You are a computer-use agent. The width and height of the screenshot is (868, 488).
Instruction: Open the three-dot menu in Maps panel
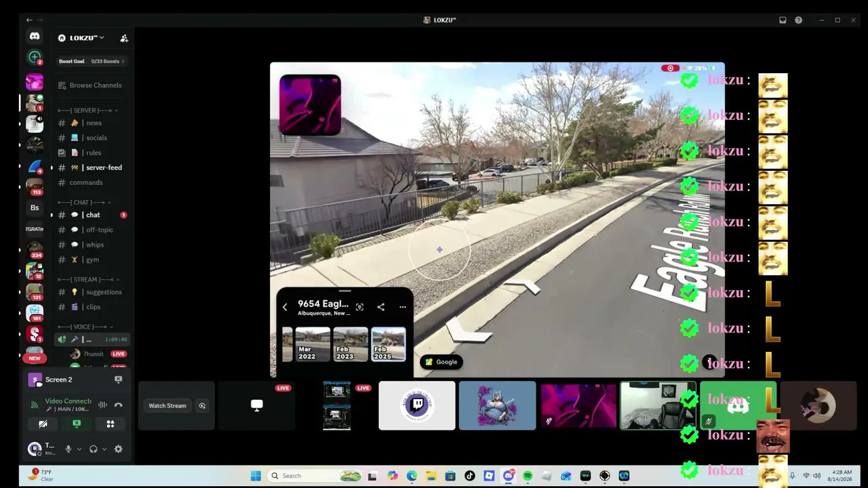pos(402,307)
